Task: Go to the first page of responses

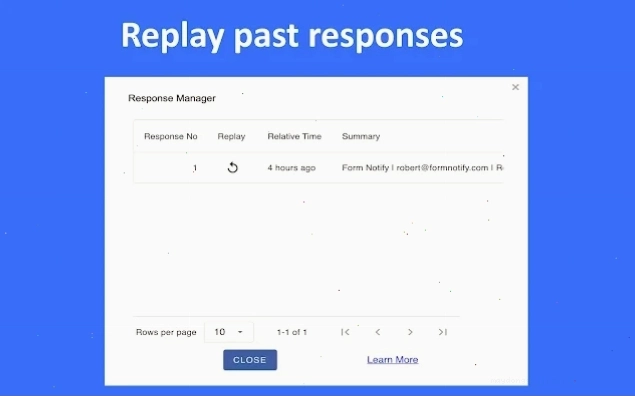Action: tap(345, 332)
